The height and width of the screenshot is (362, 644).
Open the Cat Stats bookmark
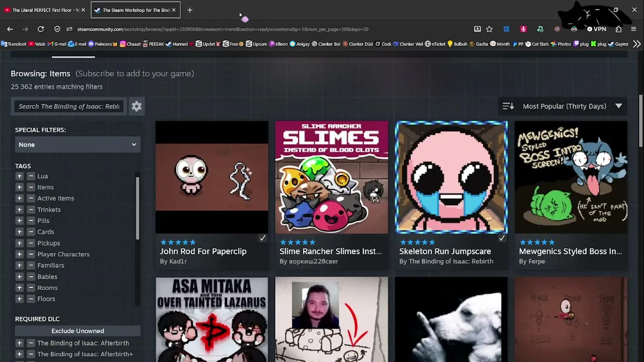coord(537,44)
